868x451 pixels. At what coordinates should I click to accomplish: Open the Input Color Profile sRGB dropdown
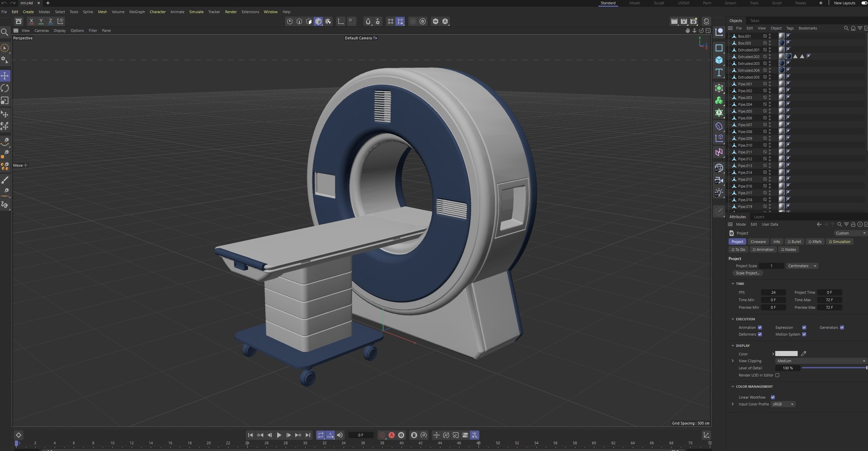783,404
